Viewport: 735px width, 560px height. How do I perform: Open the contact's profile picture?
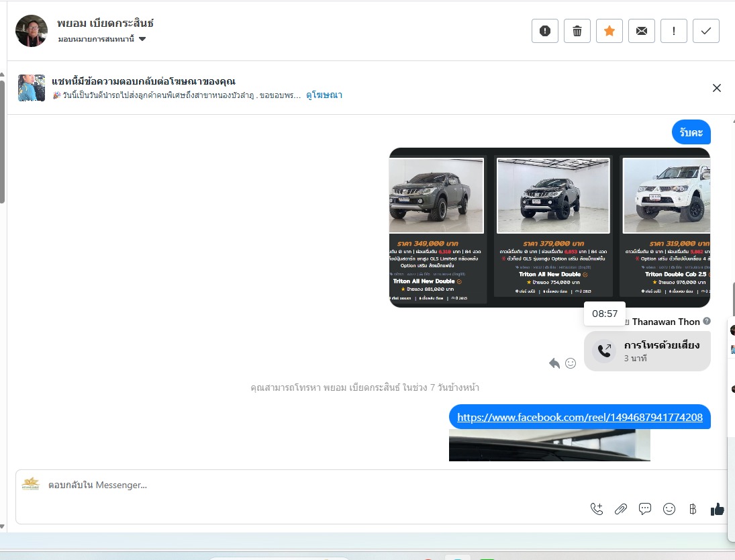pos(32,31)
